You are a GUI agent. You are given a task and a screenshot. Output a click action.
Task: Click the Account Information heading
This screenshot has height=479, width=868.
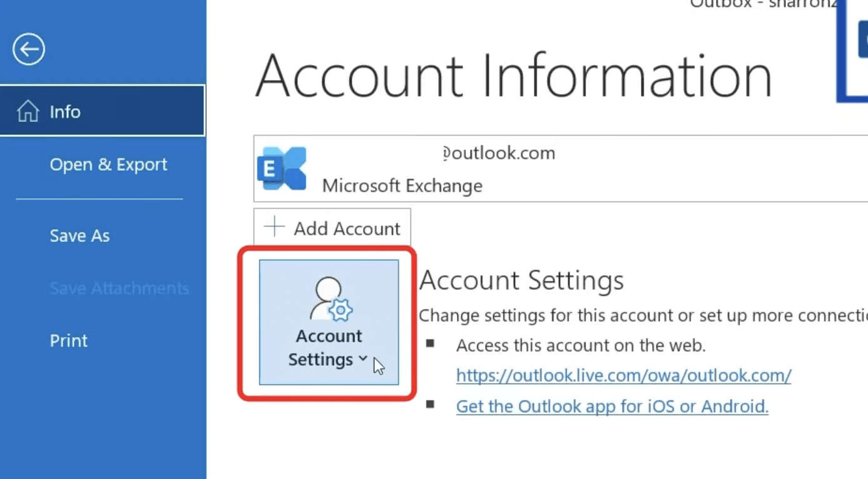[514, 76]
